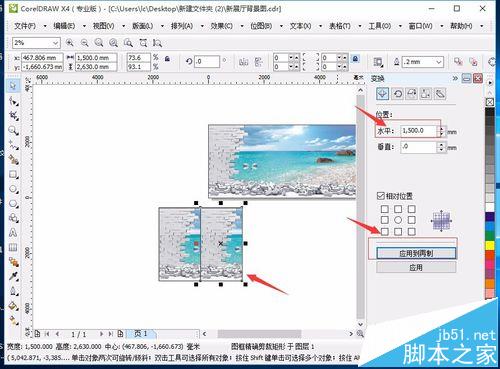Screen dimensions: 500x369
Task: Click the Zoom Out toolbar icon
Action: [x=84, y=43]
